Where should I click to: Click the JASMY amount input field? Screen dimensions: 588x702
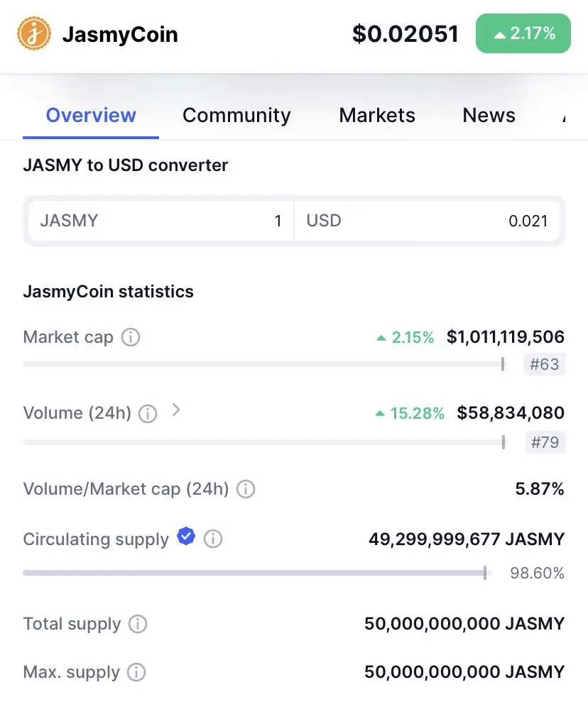(x=160, y=221)
